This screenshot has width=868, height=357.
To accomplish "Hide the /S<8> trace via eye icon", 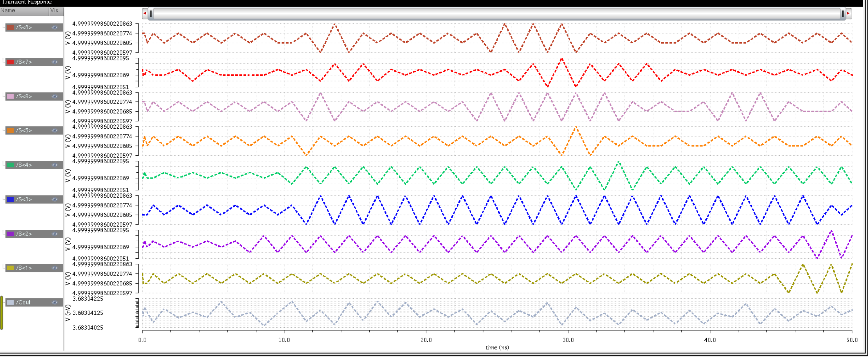I will pos(55,28).
